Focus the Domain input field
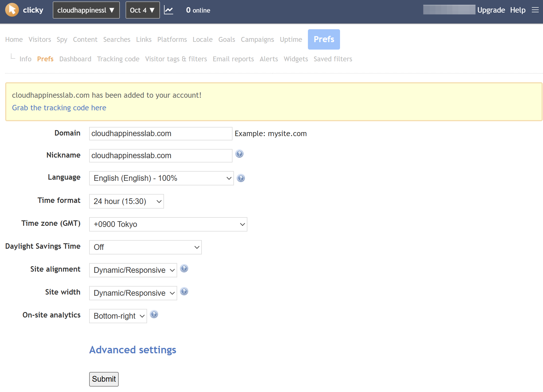543x392 pixels. point(161,134)
